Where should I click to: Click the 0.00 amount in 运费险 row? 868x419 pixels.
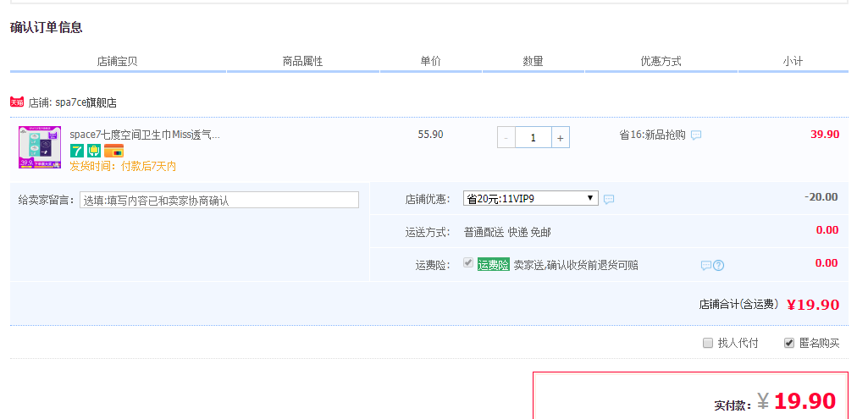(827, 263)
